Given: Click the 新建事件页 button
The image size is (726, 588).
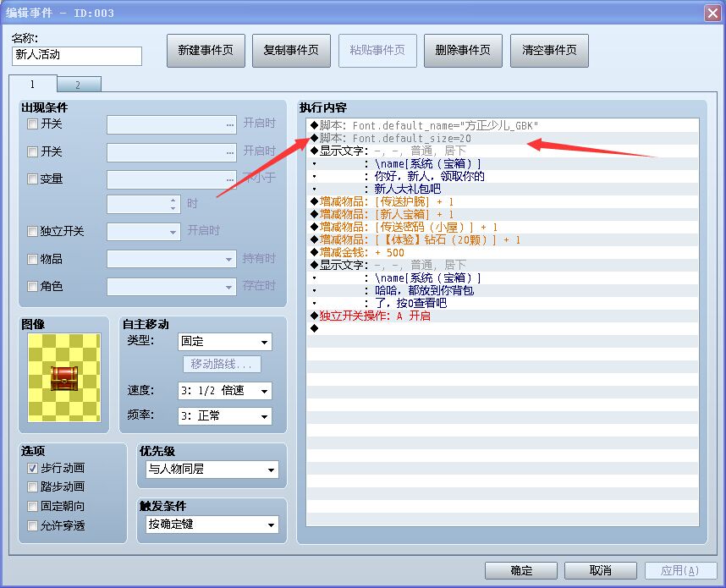Looking at the screenshot, I should pyautogui.click(x=206, y=51).
